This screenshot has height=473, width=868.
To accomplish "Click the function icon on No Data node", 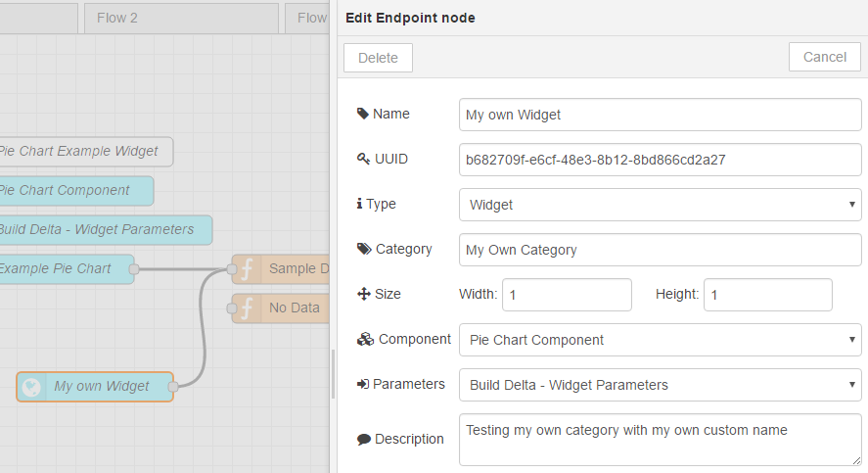I will (x=247, y=307).
